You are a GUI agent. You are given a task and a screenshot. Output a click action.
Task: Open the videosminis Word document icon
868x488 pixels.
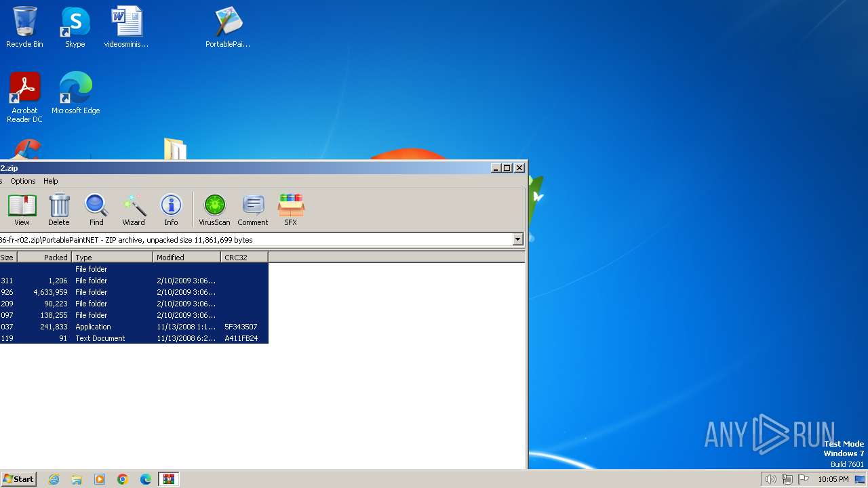[126, 27]
